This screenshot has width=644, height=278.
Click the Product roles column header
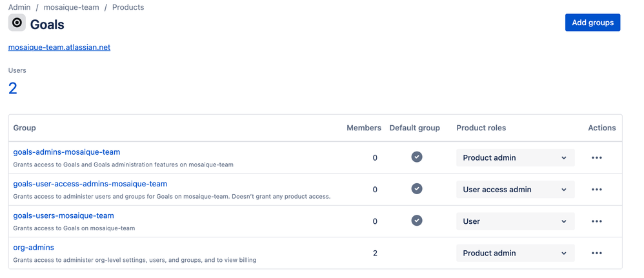point(481,128)
